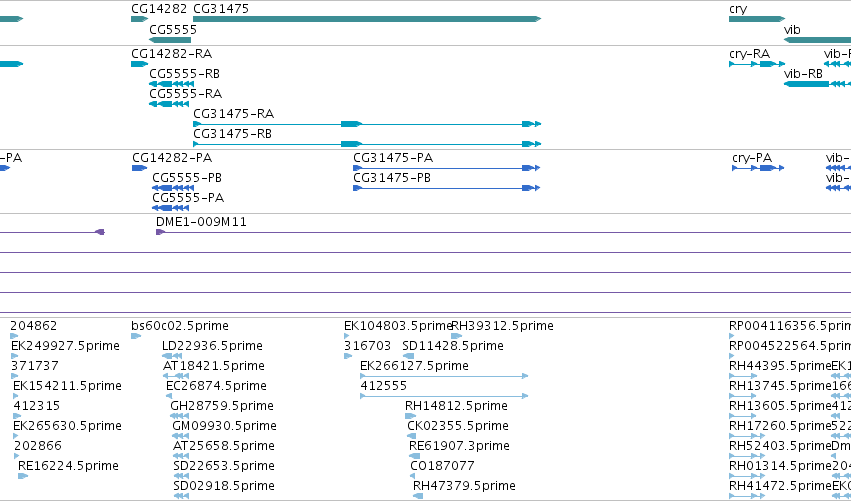
Task: Click the RE16224.5prime EST arrow
Action: click(23, 476)
